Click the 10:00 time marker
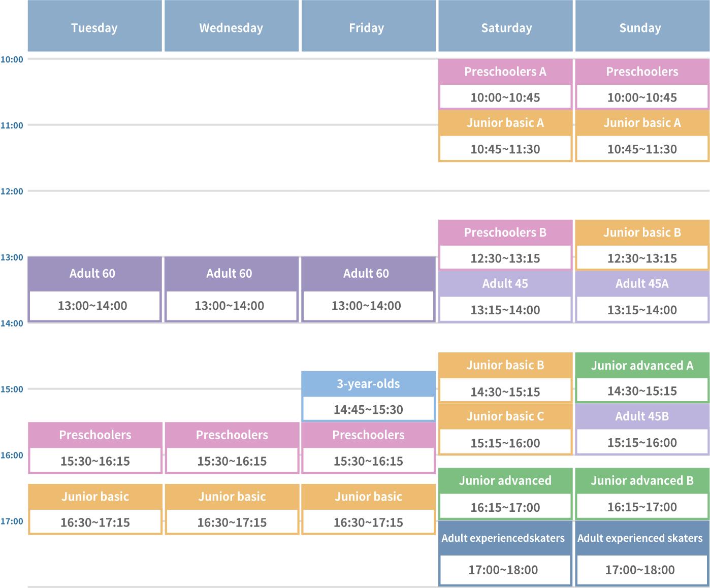 coord(12,59)
